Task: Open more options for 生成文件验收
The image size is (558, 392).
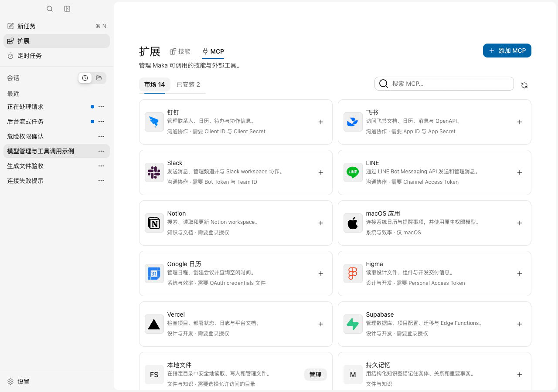Action: click(101, 166)
